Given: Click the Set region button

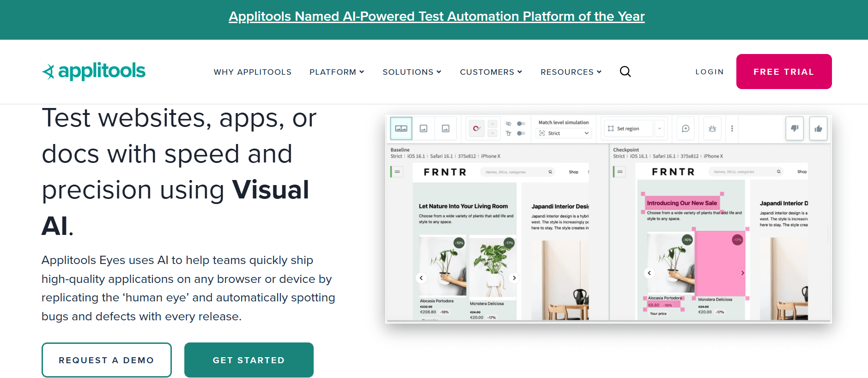Looking at the screenshot, I should point(629,129).
